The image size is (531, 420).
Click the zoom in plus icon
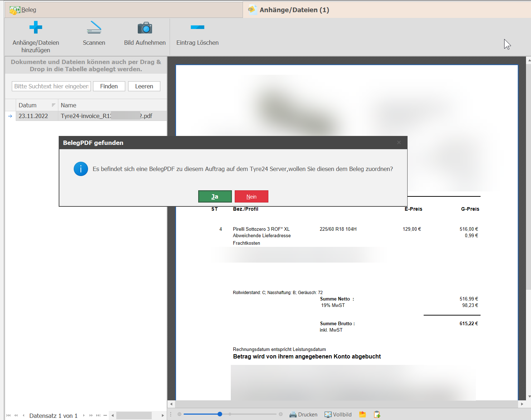[281, 414]
